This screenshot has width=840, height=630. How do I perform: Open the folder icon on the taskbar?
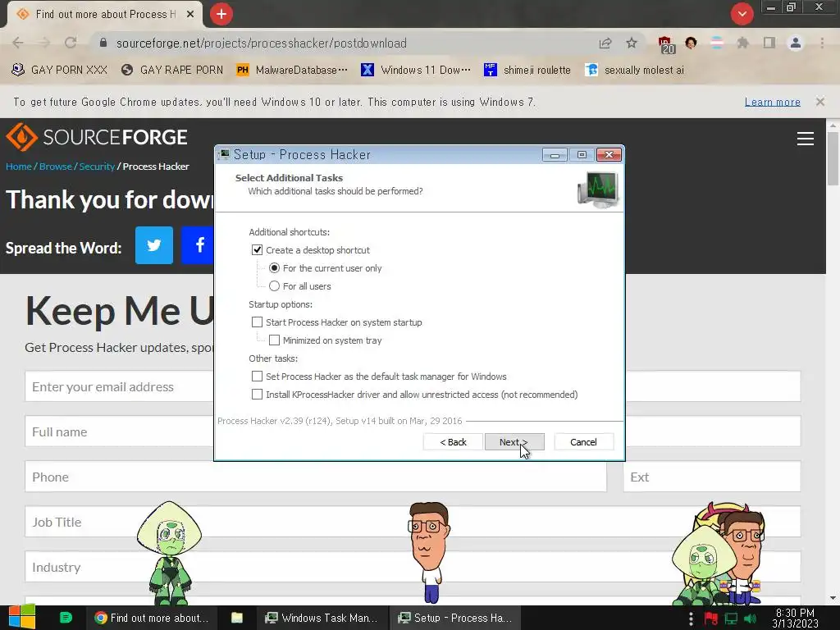pyautogui.click(x=237, y=618)
